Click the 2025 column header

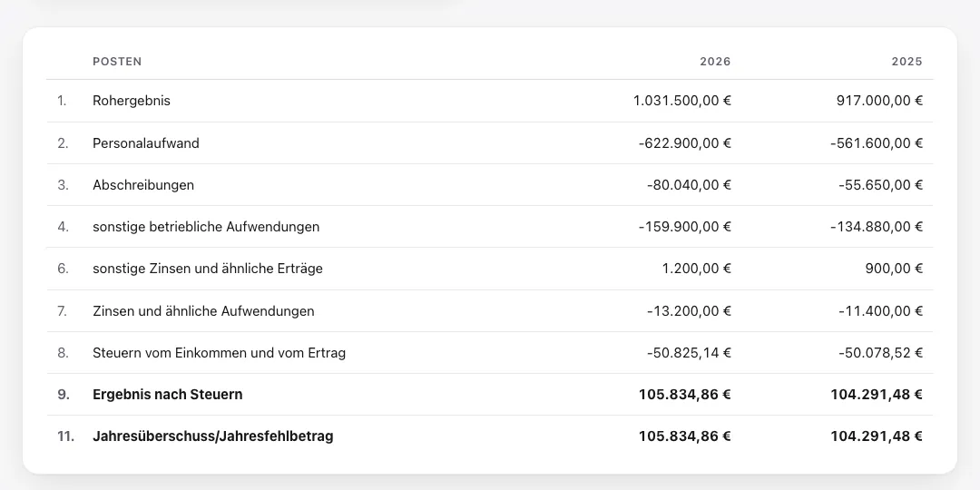pyautogui.click(x=906, y=62)
